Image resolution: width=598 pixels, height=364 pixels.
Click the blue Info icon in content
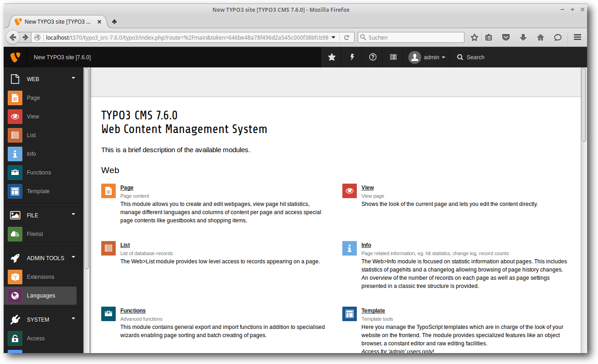350,248
